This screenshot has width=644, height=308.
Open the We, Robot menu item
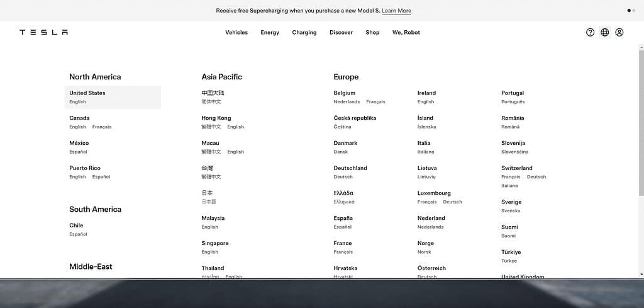pos(406,33)
